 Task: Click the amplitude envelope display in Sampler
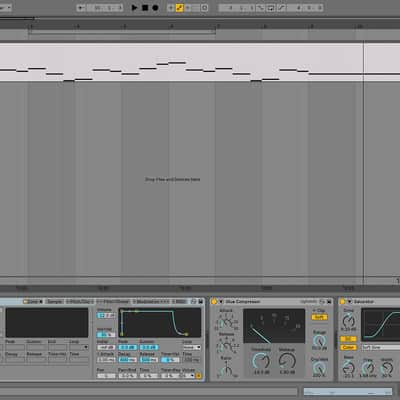click(160, 322)
